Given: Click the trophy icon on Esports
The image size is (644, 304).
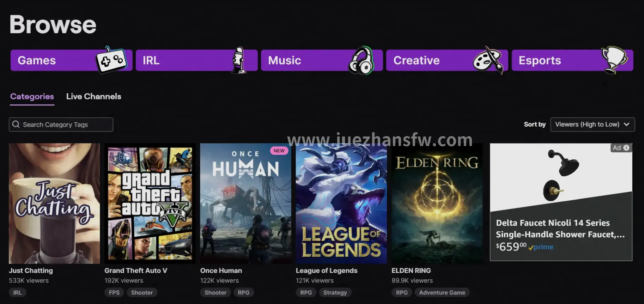Looking at the screenshot, I should pos(614,60).
